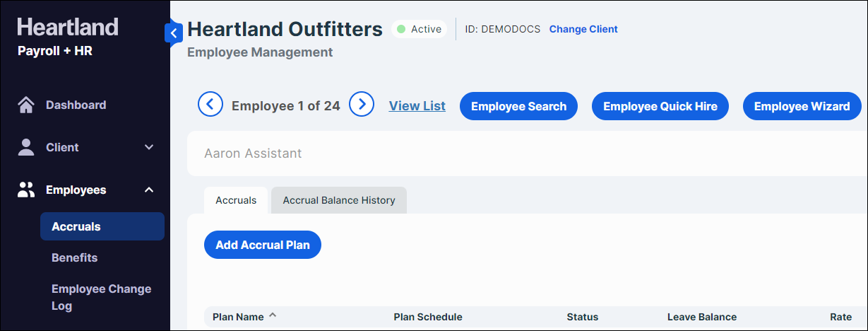The height and width of the screenshot is (331, 868).
Task: Click the Active status badge
Action: click(420, 29)
